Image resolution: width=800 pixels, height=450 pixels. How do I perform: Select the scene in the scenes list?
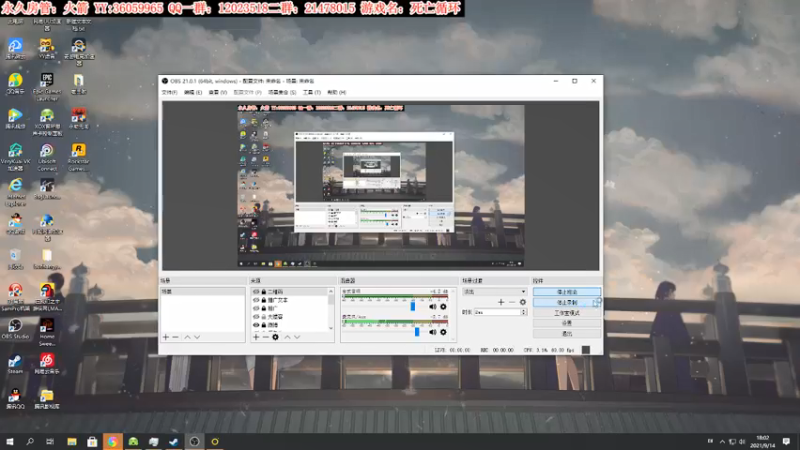click(203, 292)
